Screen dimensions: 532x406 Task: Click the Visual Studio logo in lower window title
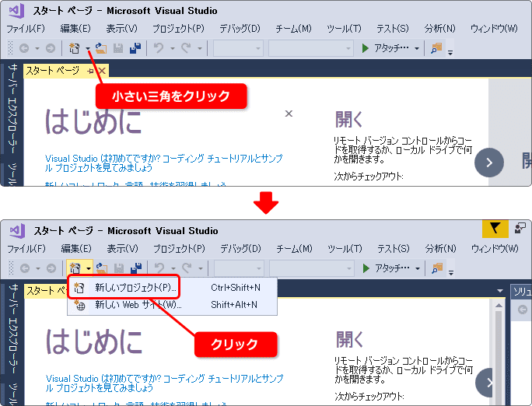point(17,231)
